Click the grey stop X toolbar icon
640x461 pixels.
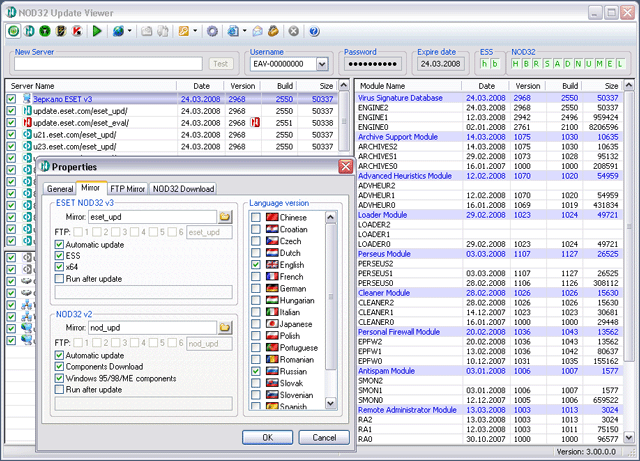(x=293, y=31)
